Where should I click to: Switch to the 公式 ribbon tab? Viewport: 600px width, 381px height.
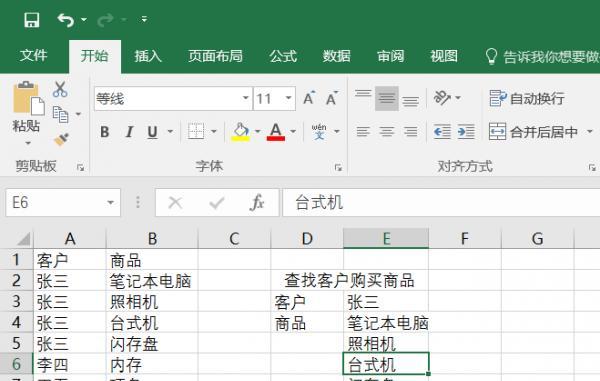click(x=283, y=56)
